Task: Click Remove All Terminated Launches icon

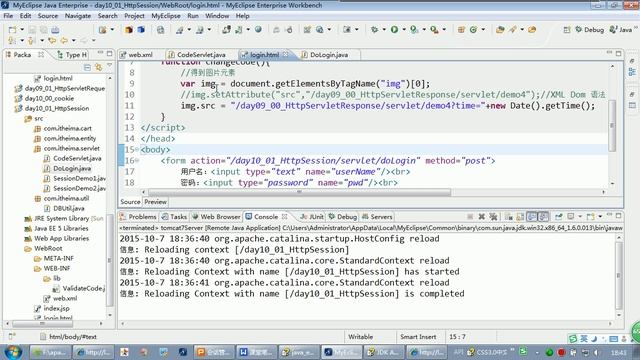Action: tap(493, 217)
